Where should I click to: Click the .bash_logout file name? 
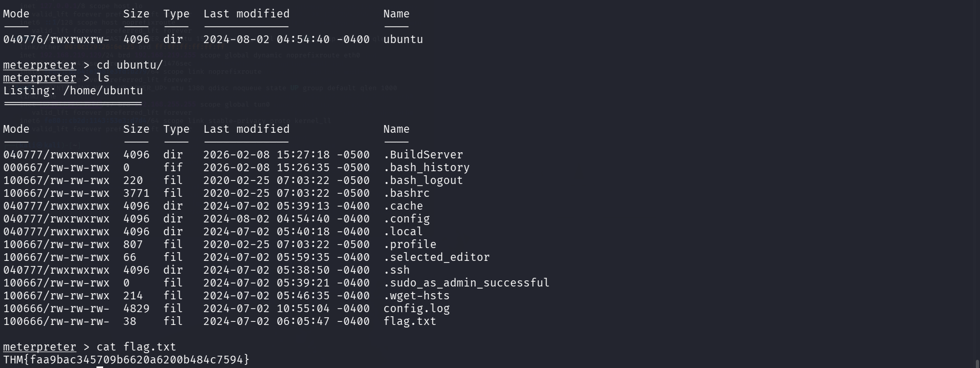point(423,180)
